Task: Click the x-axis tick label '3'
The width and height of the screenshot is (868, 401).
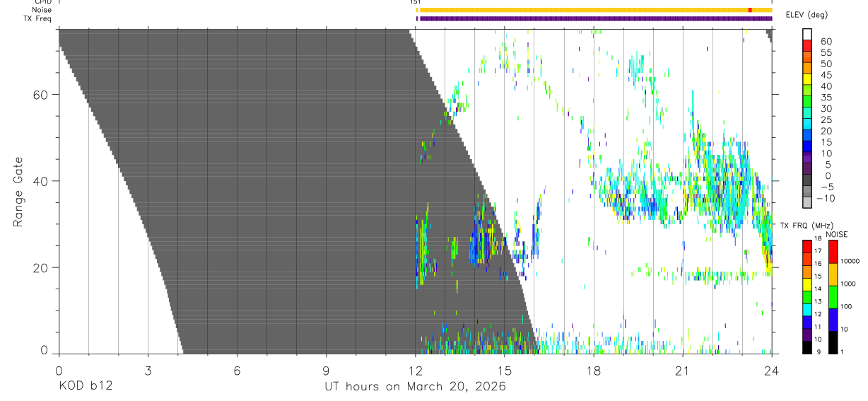Action: 148,370
